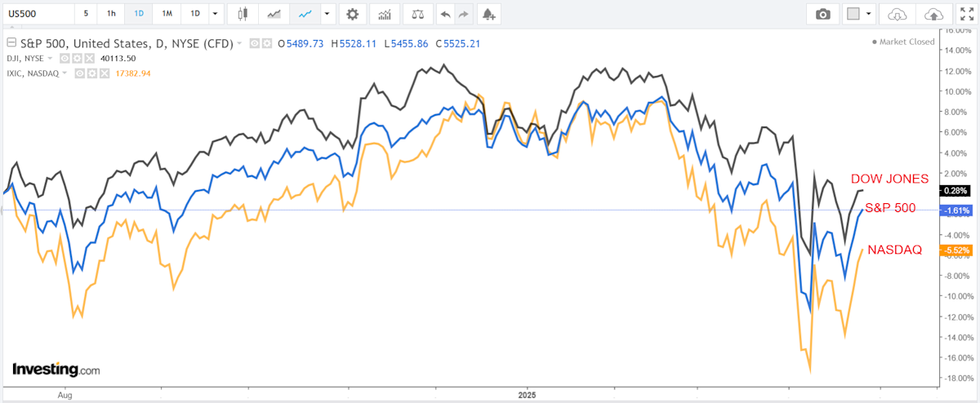Open settings gear for S&P 500 series

click(267, 43)
